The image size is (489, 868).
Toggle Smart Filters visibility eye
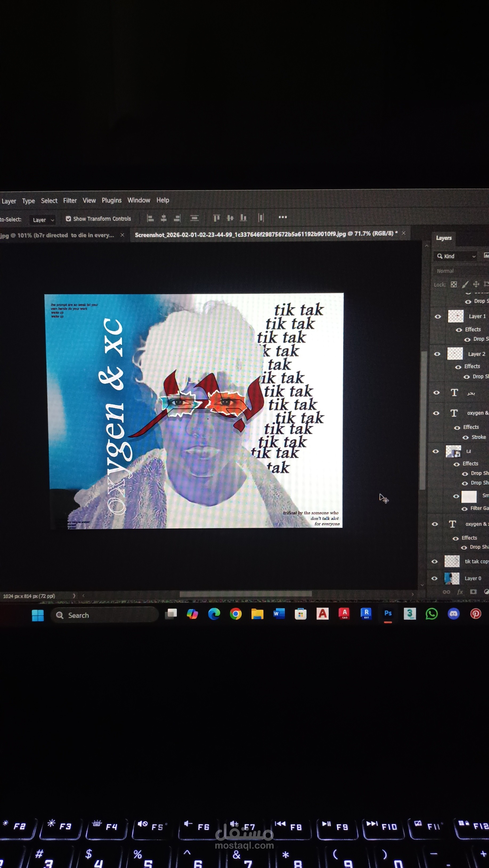pyautogui.click(x=456, y=496)
